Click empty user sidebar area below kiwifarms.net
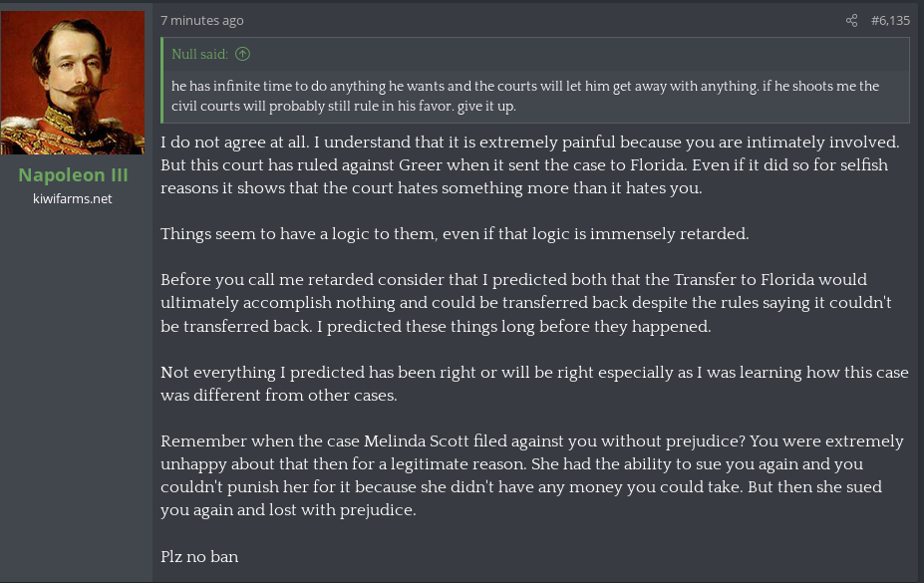The image size is (924, 583). pyautogui.click(x=76, y=389)
